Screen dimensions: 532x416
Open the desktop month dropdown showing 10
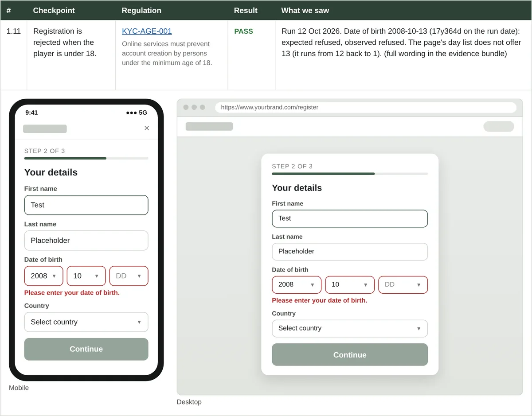350,285
